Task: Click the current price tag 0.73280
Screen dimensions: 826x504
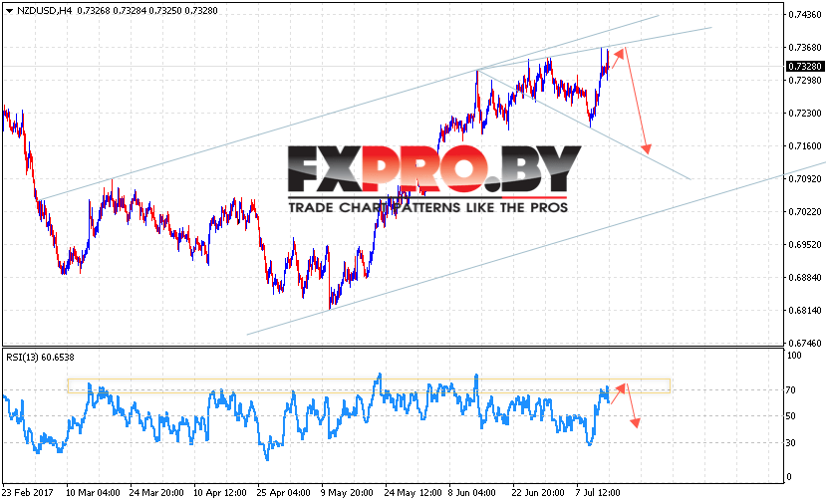Action: click(x=805, y=67)
